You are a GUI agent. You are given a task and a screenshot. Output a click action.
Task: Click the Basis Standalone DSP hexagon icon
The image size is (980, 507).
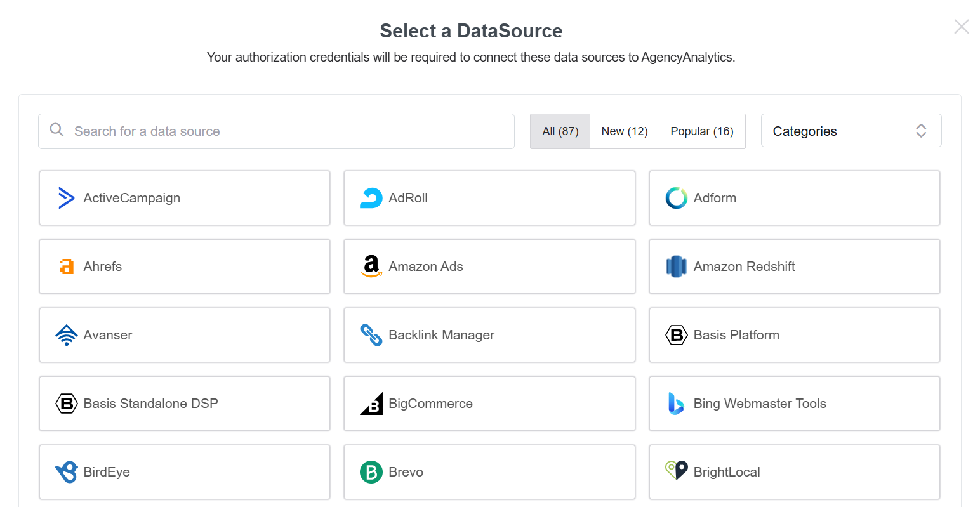(67, 404)
